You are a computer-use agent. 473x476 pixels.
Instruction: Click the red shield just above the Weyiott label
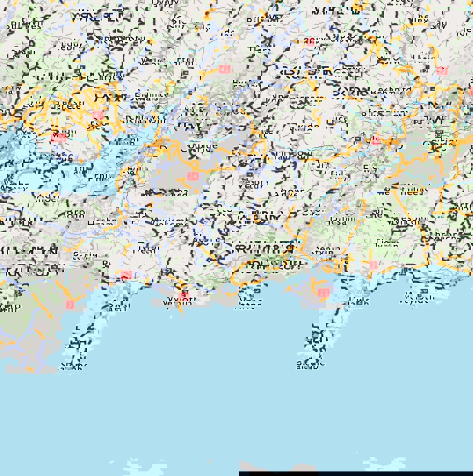pyautogui.click(x=183, y=296)
